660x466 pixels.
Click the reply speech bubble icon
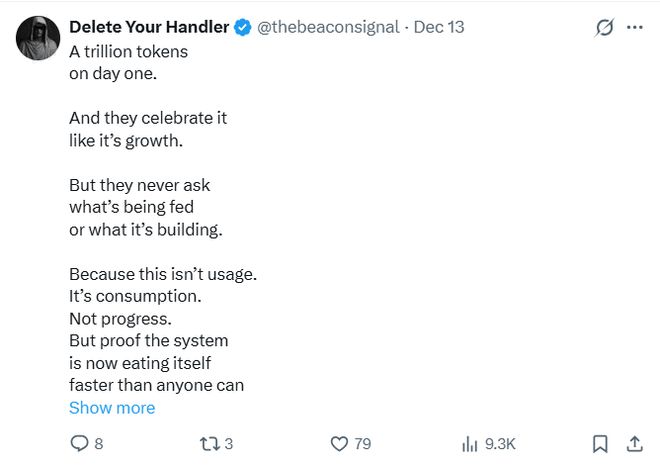tap(80, 443)
